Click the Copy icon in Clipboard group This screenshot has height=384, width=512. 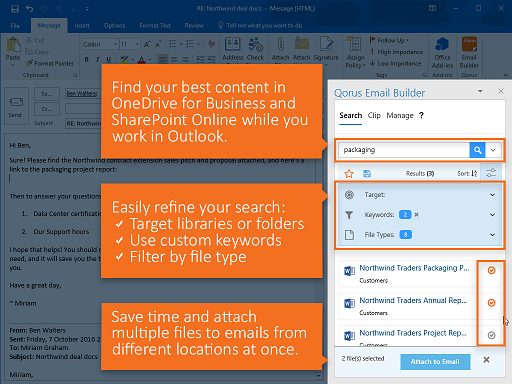pyautogui.click(x=29, y=52)
